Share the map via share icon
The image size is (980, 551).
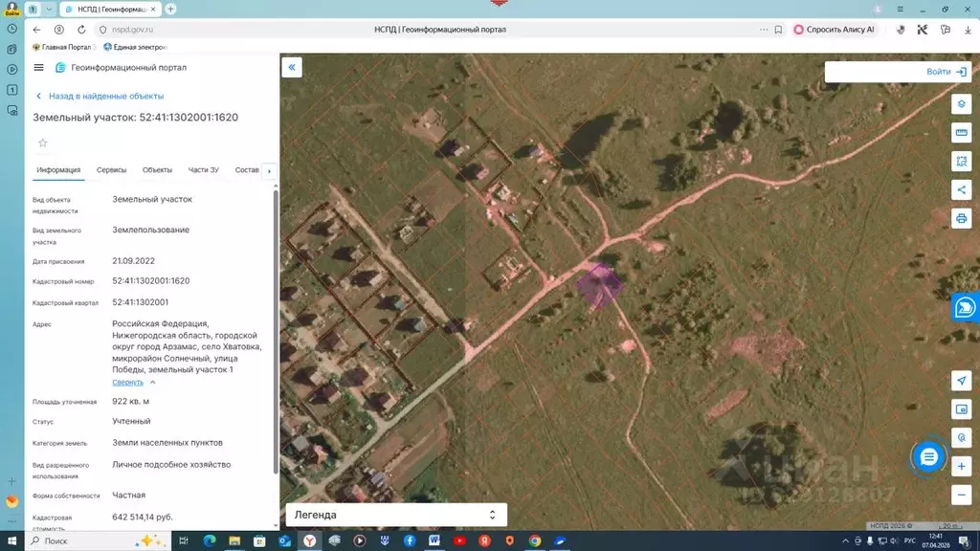coord(962,189)
